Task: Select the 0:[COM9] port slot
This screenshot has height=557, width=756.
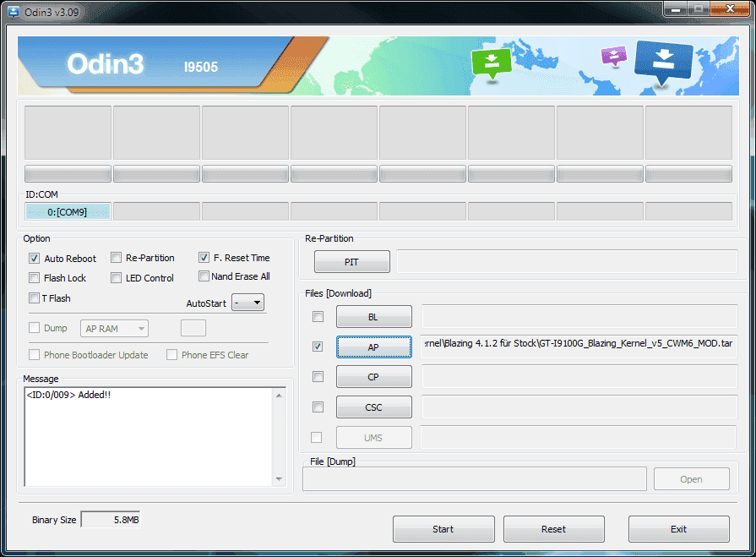Action: click(68, 211)
